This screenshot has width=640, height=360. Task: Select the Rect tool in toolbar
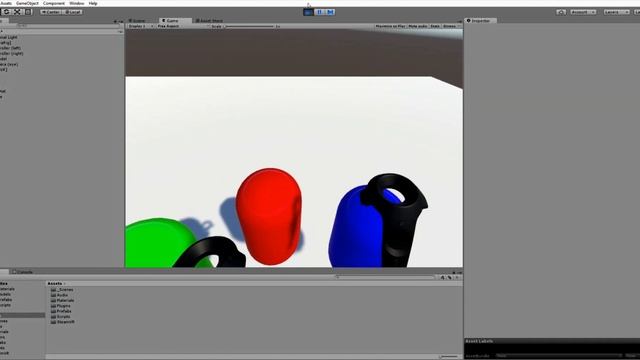click(x=28, y=12)
